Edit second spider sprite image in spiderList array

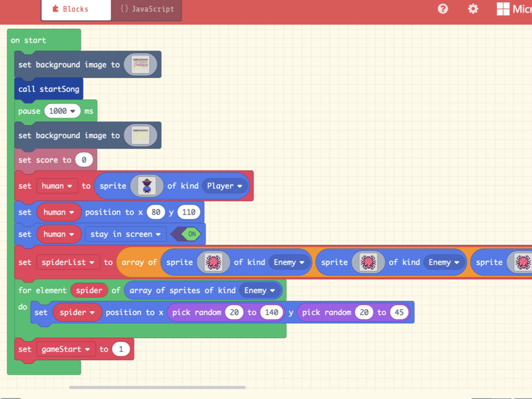pyautogui.click(x=368, y=262)
